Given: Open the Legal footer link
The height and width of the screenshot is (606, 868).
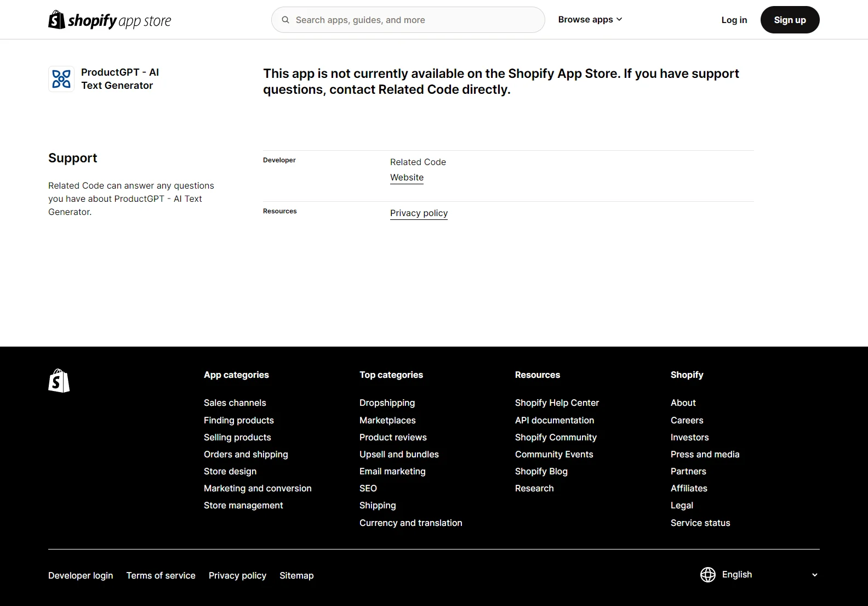Looking at the screenshot, I should click(682, 506).
